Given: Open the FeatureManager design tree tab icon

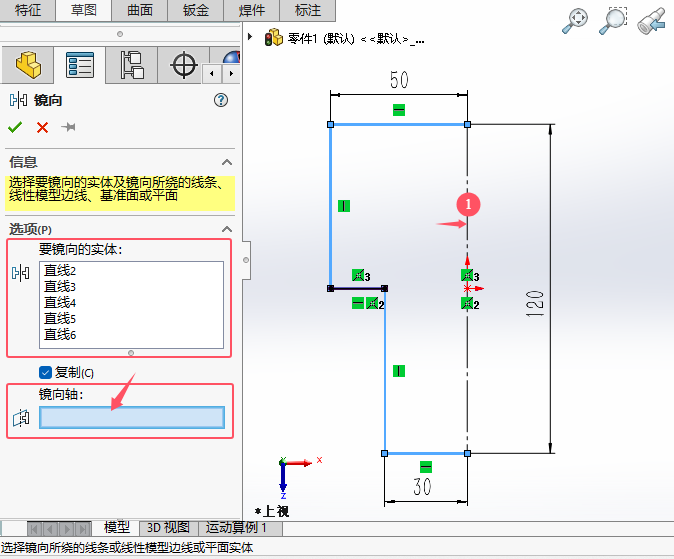Looking at the screenshot, I should click(x=28, y=65).
